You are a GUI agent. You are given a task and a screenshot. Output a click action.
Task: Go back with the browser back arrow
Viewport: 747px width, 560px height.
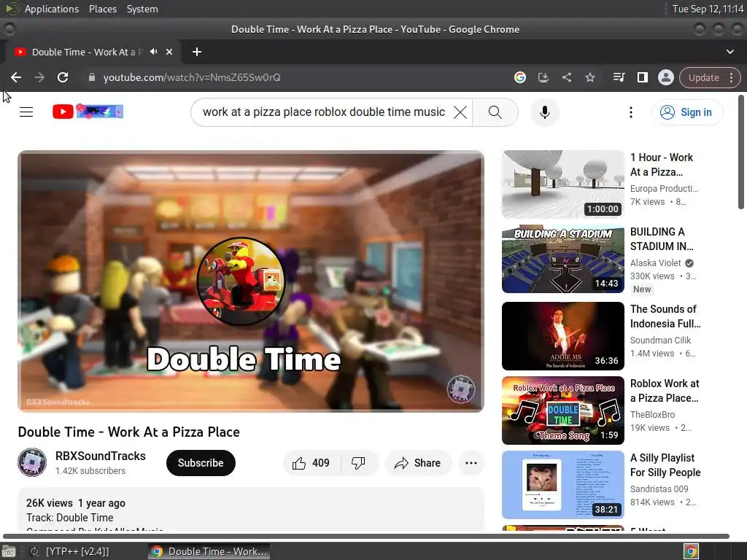click(x=16, y=77)
